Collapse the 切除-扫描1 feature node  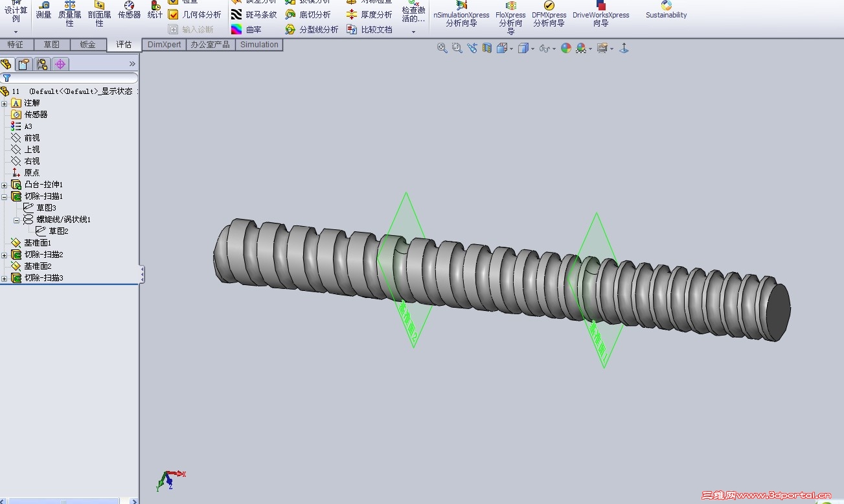5,196
